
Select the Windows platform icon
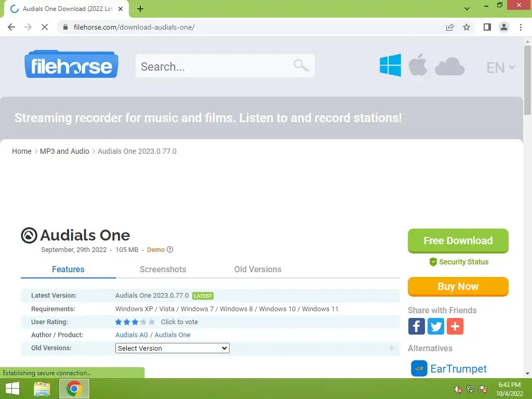(x=390, y=65)
